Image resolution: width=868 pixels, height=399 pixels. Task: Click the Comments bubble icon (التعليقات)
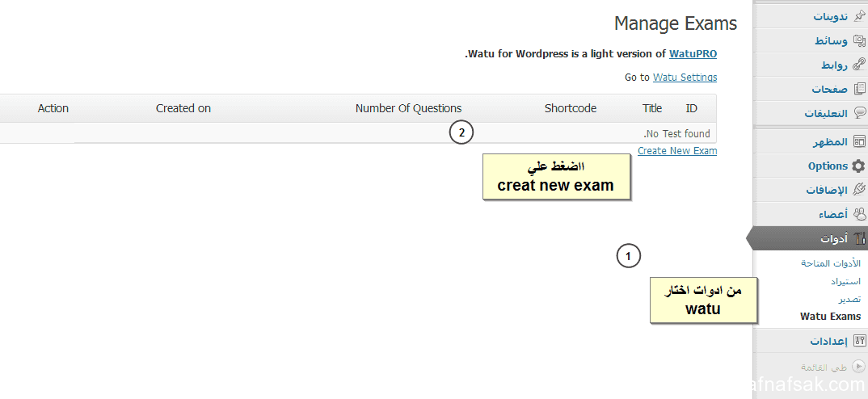tap(858, 113)
